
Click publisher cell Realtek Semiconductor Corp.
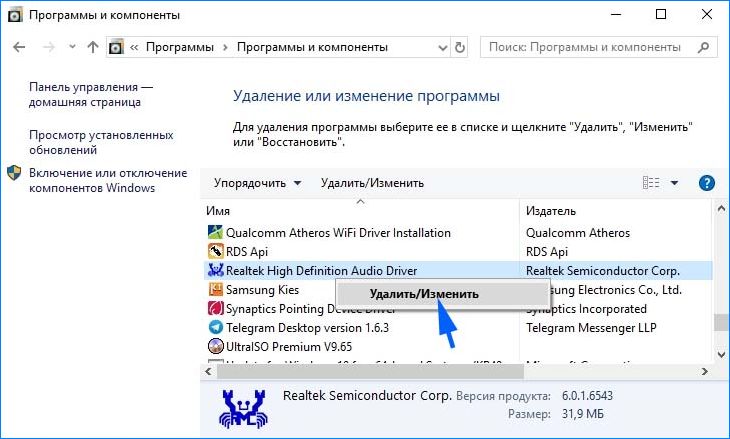tap(603, 270)
